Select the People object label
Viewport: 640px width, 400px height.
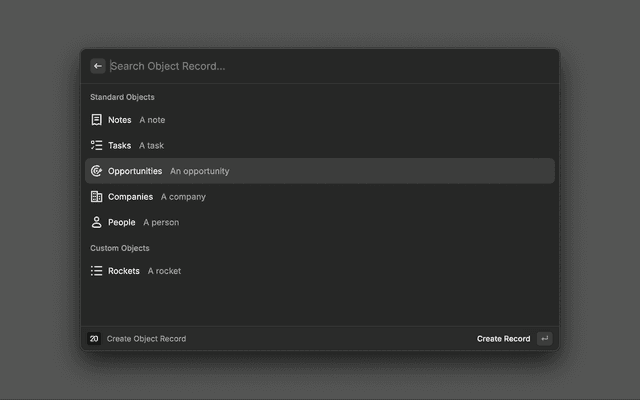tap(122, 222)
